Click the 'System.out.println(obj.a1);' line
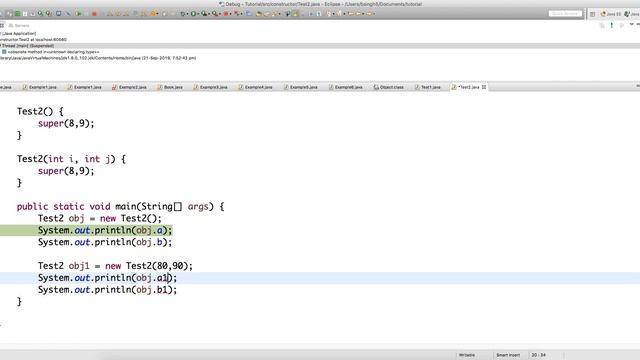Viewport: 640px width, 360px height. (107, 278)
